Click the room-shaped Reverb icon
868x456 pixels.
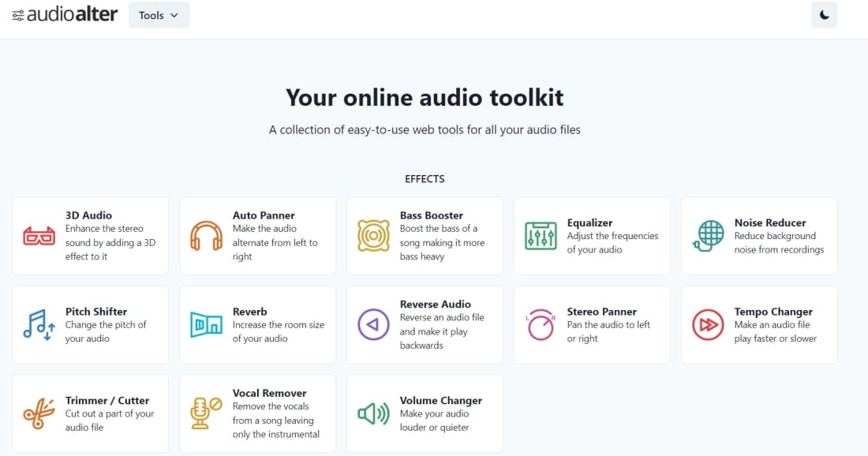207,325
